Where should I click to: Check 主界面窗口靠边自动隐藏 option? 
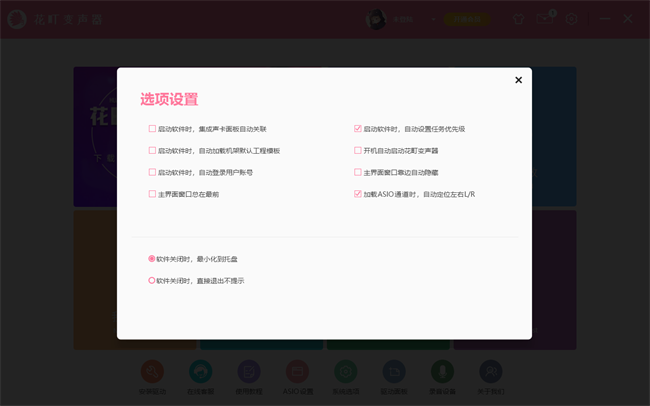tap(358, 172)
